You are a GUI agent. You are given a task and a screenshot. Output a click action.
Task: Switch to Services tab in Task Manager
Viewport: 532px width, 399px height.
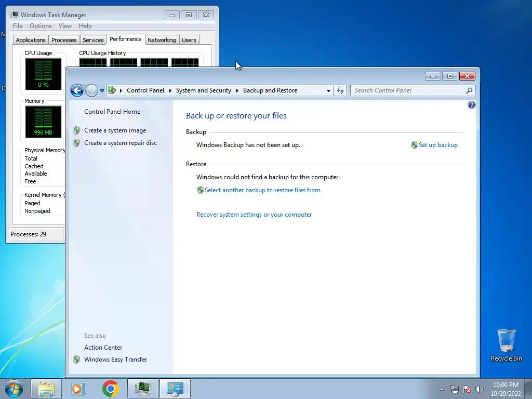tap(93, 40)
